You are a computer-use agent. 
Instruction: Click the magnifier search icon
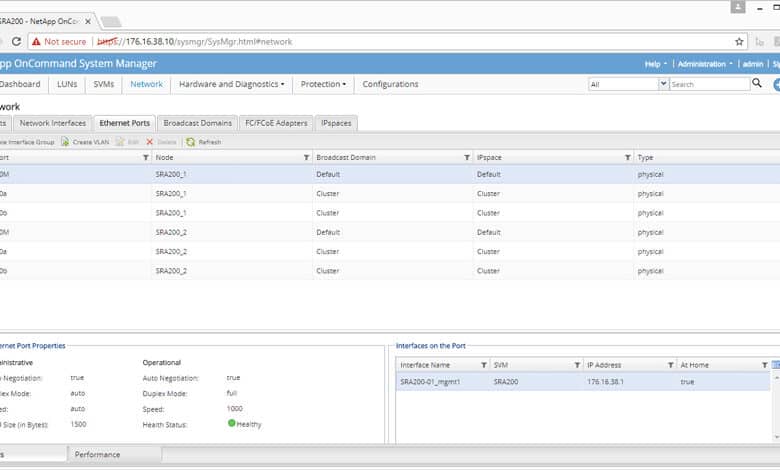tap(757, 83)
